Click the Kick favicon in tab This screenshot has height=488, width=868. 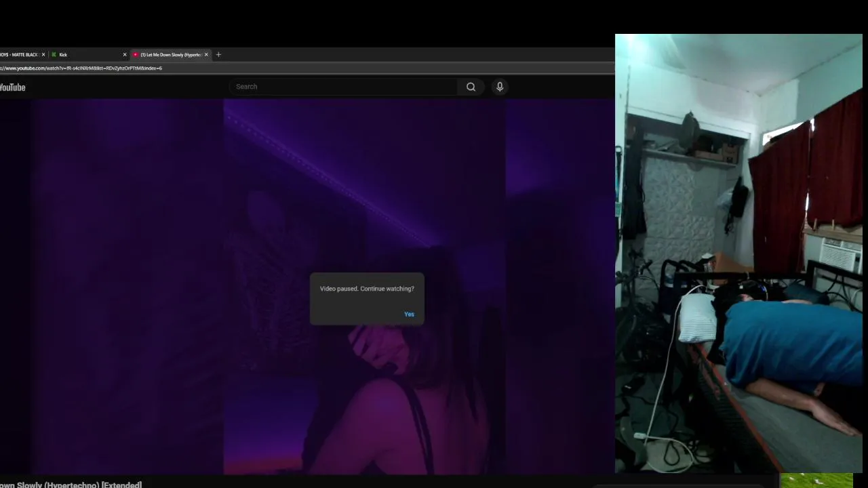[x=54, y=55]
